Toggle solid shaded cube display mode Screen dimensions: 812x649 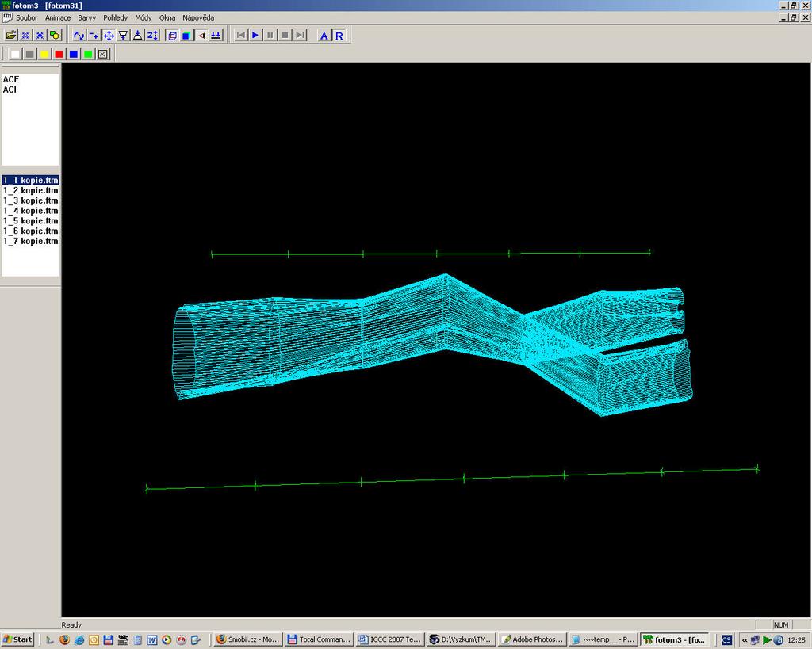tap(186, 35)
